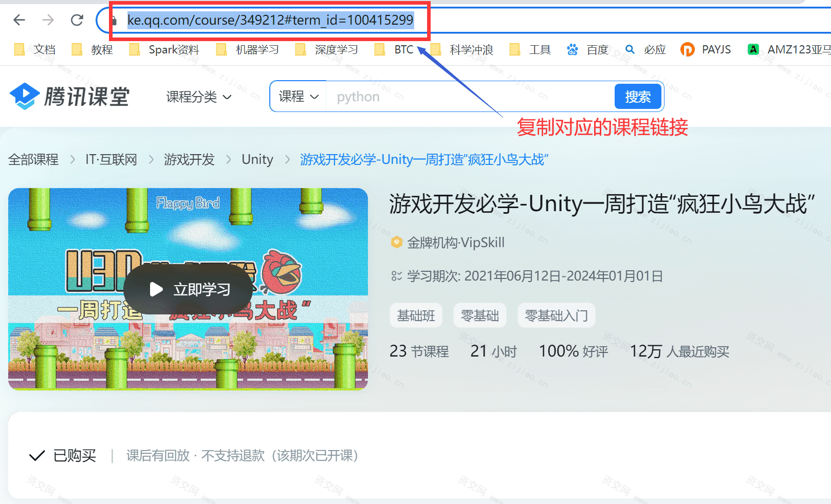Open the PAYJS bookmark
831x504 pixels.
tap(706, 49)
